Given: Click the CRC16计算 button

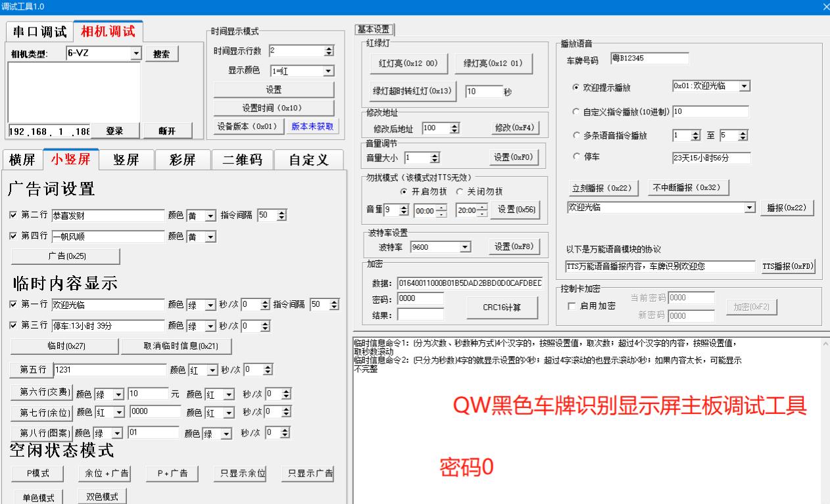Looking at the screenshot, I should 503,307.
